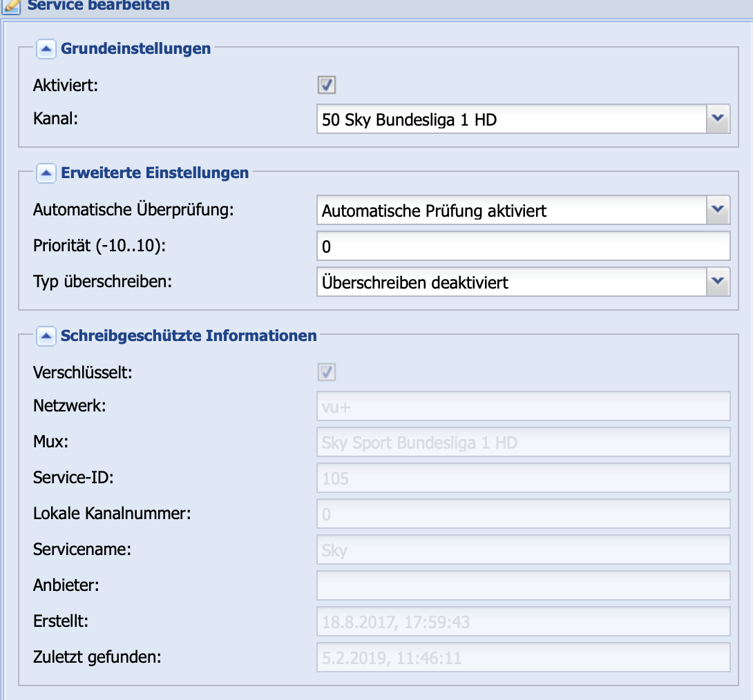This screenshot has height=700, width=753.
Task: Click the Verschlüsselt: label
Action: 83,373
